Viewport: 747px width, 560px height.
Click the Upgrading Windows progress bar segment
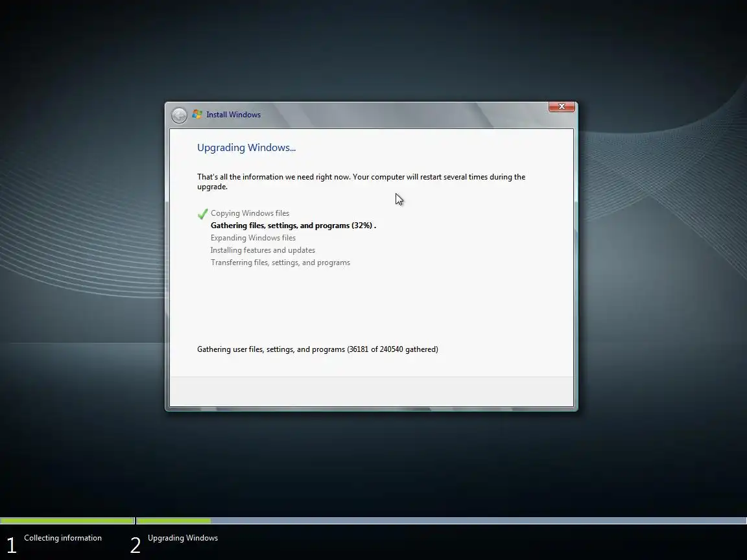point(442,521)
